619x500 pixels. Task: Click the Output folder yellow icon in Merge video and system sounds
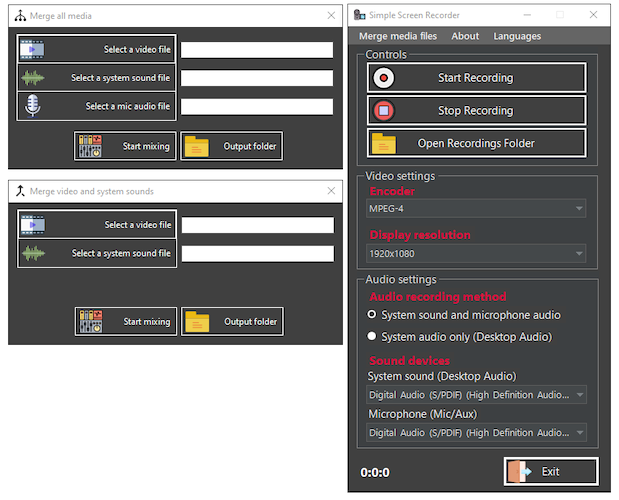click(197, 322)
